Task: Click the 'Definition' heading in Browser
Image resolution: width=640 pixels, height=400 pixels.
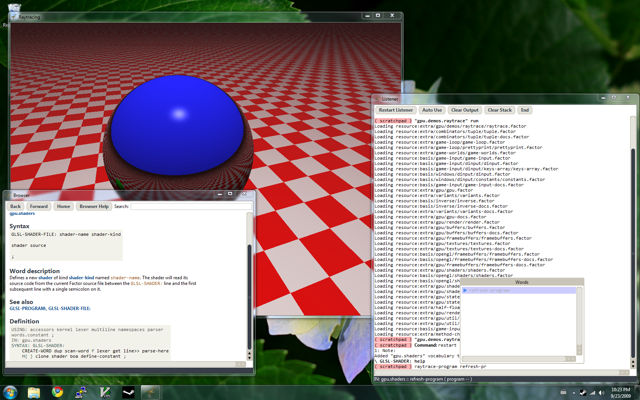Action: (x=24, y=322)
